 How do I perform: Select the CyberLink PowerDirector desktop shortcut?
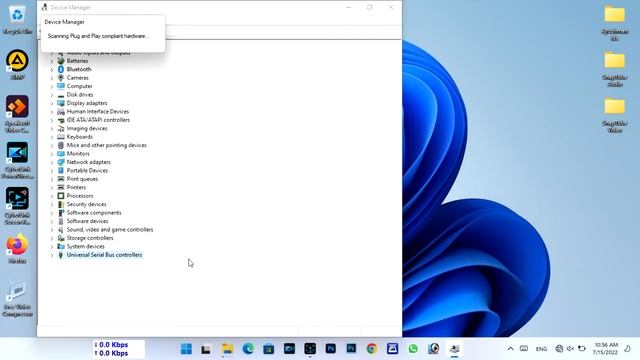[17, 160]
